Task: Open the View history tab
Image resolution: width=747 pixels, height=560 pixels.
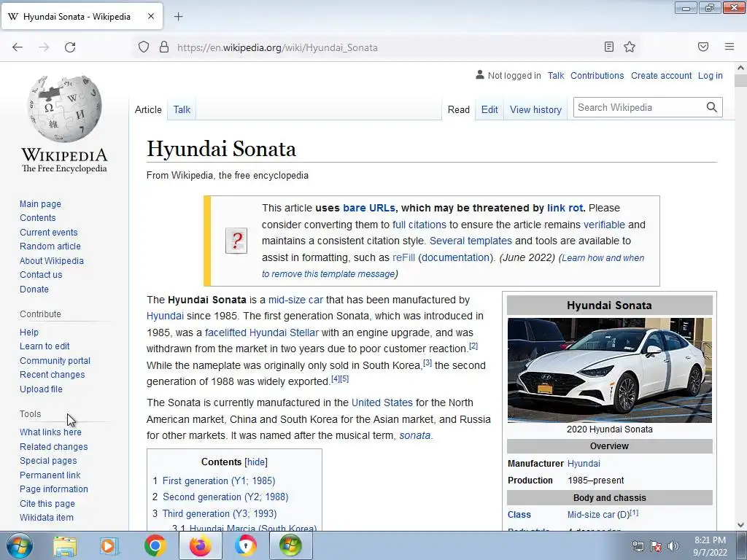Action: pos(535,109)
